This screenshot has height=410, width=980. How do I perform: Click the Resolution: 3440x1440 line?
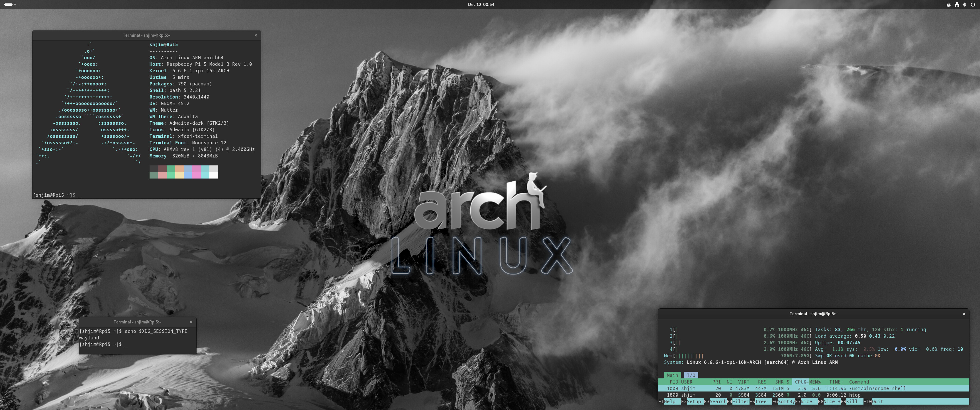[179, 97]
